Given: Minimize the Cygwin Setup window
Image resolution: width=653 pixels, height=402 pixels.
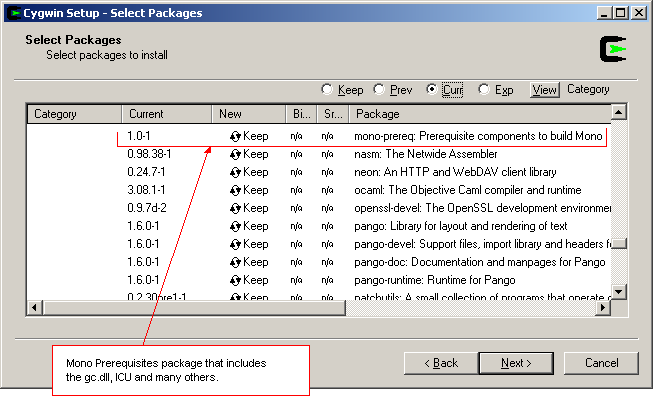Looking at the screenshot, I should click(x=603, y=13).
